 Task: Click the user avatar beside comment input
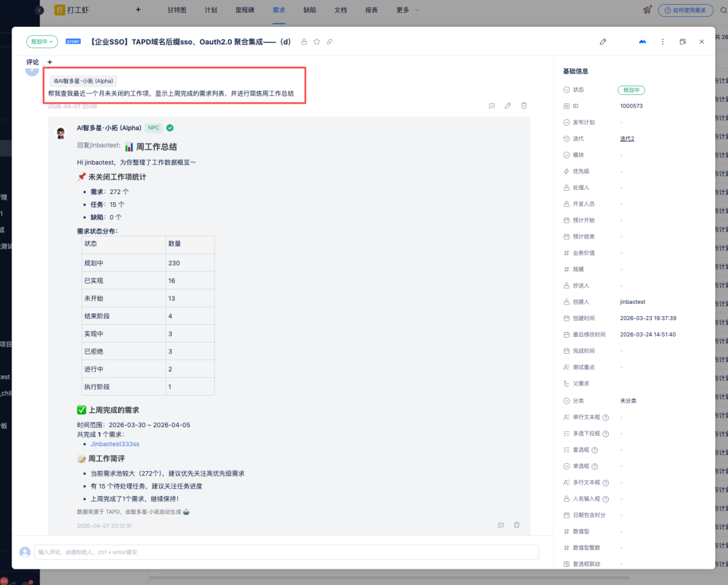pos(25,552)
